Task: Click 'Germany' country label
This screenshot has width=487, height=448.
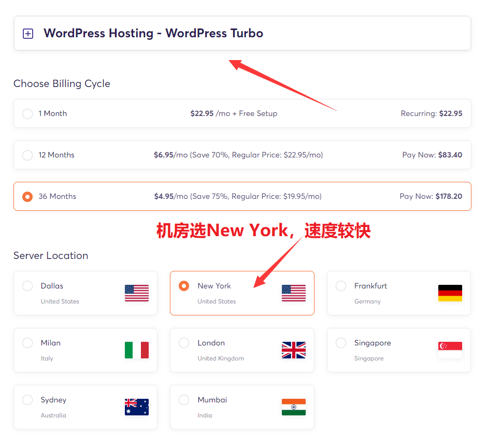Action: (367, 301)
